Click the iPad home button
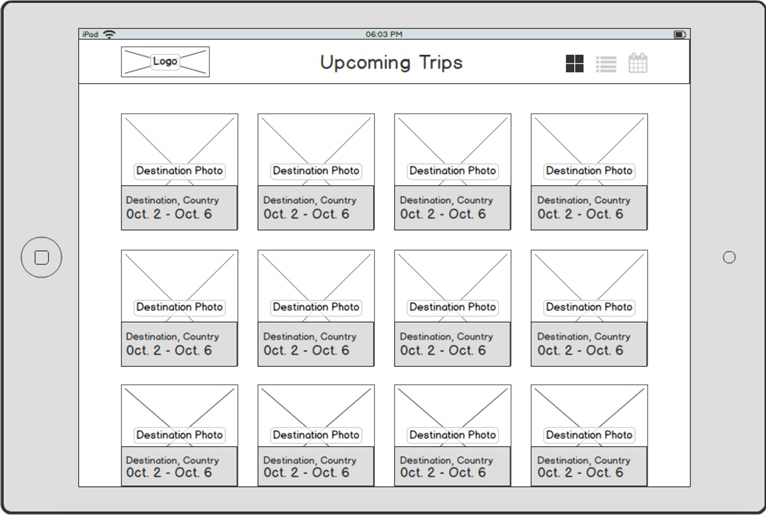The height and width of the screenshot is (515, 766). coord(42,258)
